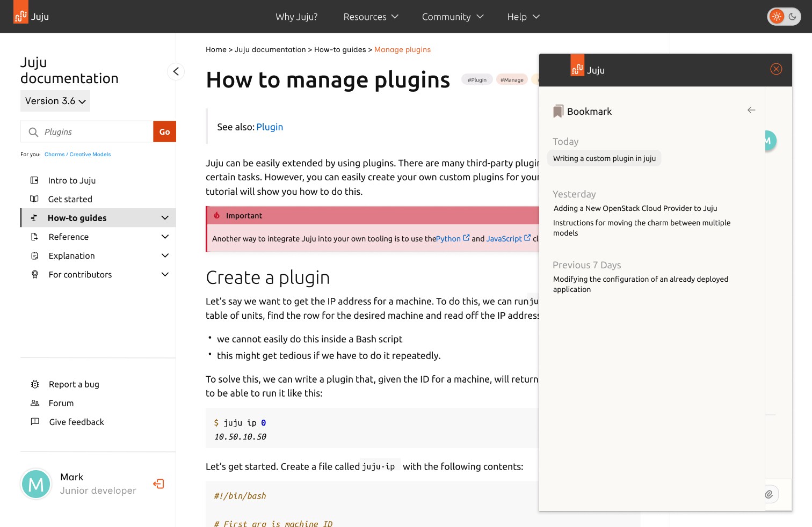Expand the For contributors chevron

coord(165,275)
